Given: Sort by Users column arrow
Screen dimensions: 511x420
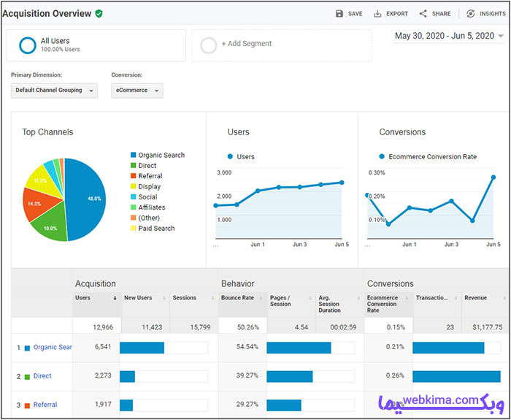Looking at the screenshot, I should coord(115,298).
